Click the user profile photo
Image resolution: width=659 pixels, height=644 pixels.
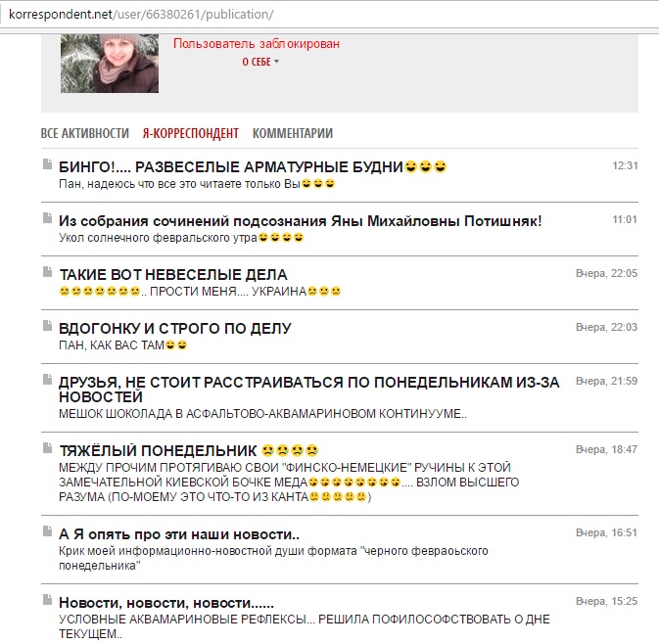110,63
